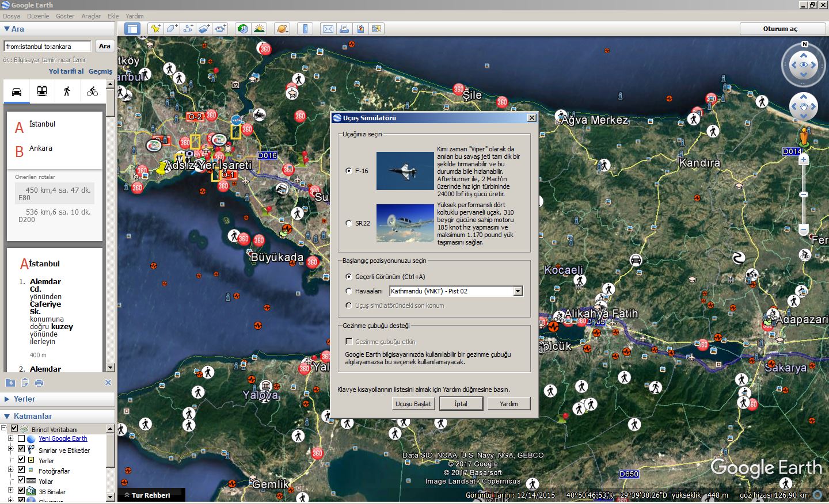
Task: Click İptal button in flight simulator dialog
Action: [461, 404]
